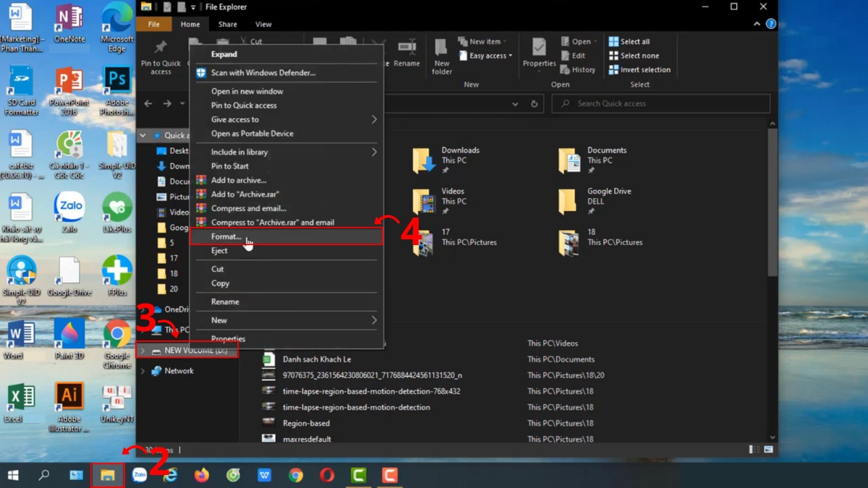Select Eject from the context menu

(x=218, y=250)
